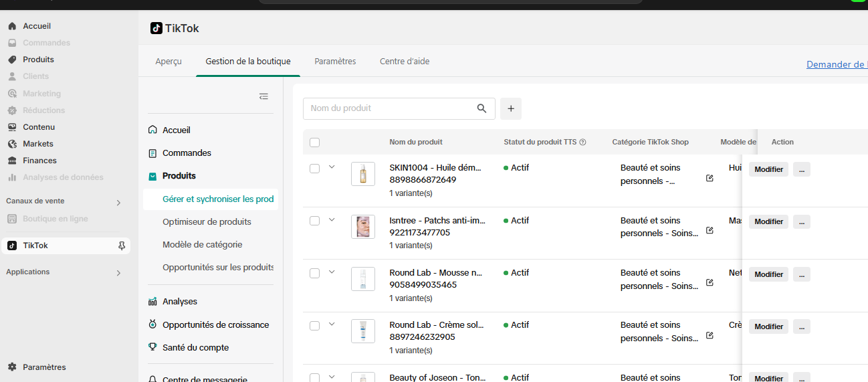
Task: Expand variants of the SKIN1004 row
Action: [332, 167]
